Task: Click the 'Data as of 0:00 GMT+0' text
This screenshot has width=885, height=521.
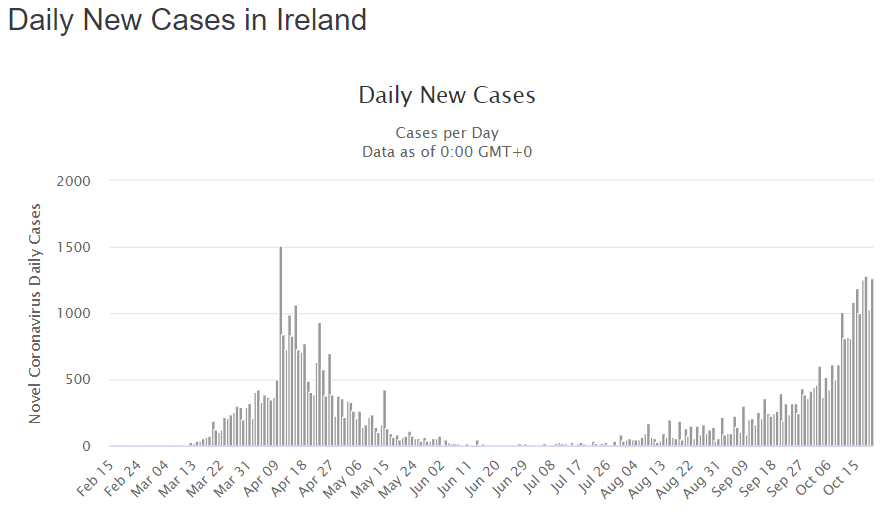Action: [x=447, y=151]
